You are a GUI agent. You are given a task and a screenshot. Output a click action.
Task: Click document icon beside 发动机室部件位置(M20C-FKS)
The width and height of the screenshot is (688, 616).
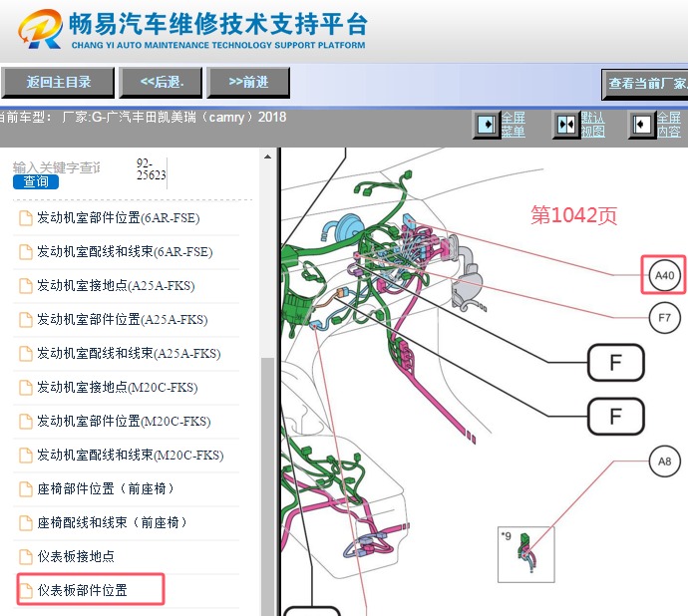point(26,422)
